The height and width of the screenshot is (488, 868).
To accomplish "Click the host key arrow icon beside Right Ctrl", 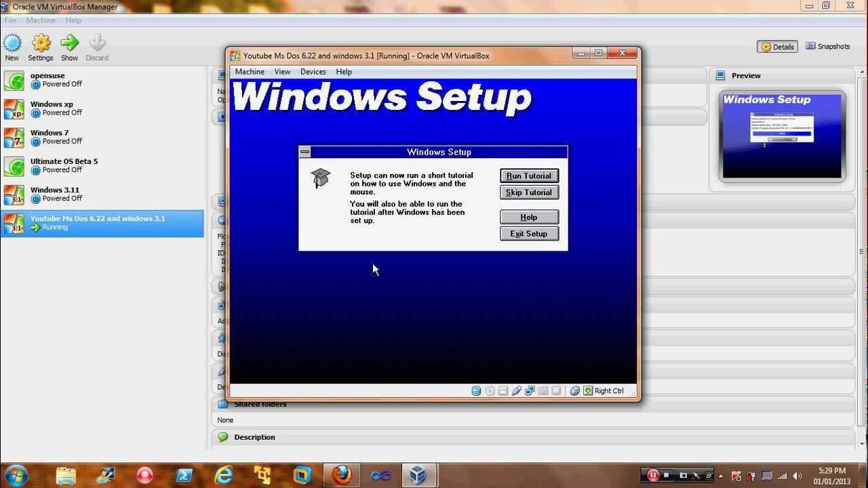I will (x=588, y=391).
